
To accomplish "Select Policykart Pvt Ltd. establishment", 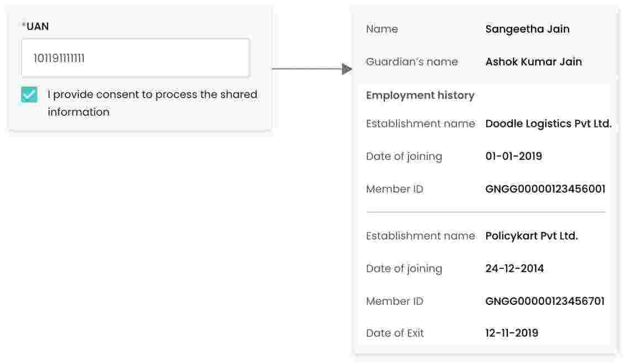I will click(x=531, y=235).
